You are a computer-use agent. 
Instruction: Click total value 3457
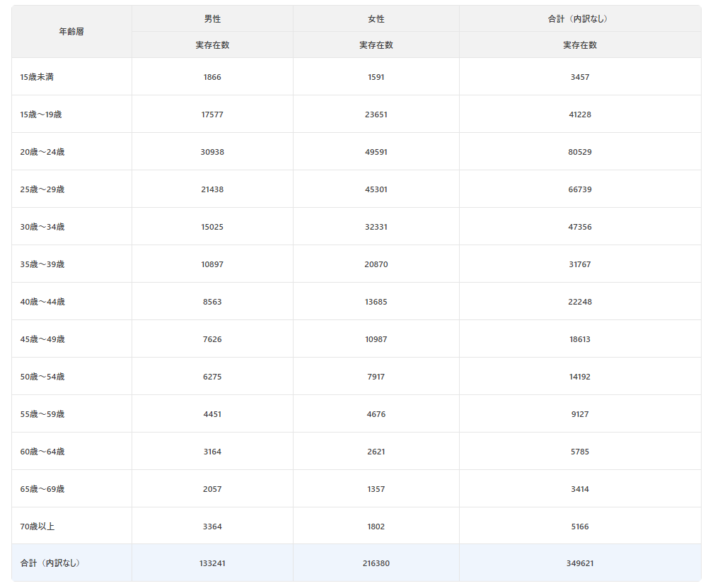pyautogui.click(x=580, y=77)
